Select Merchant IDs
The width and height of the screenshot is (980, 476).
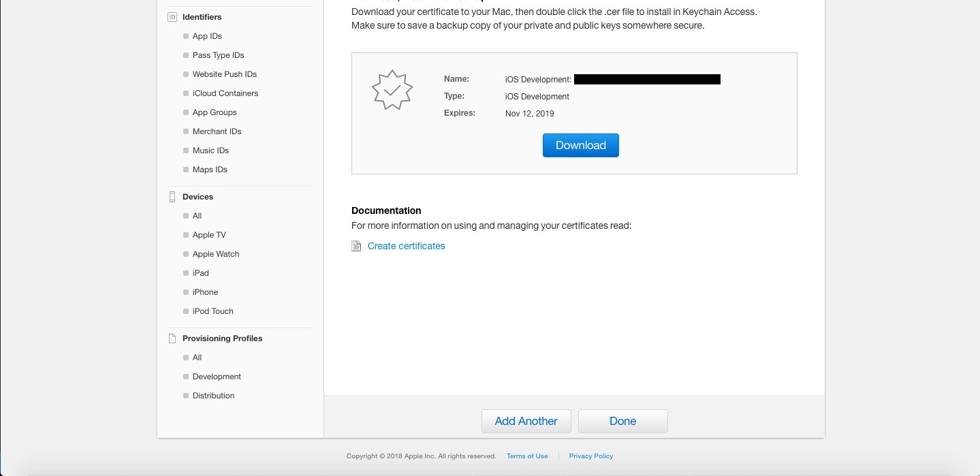pos(217,131)
